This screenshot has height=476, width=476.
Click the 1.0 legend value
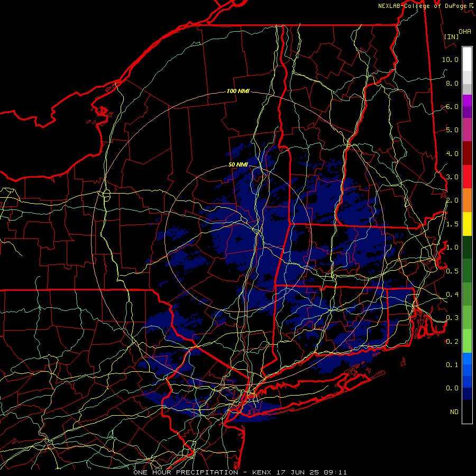[x=452, y=248]
